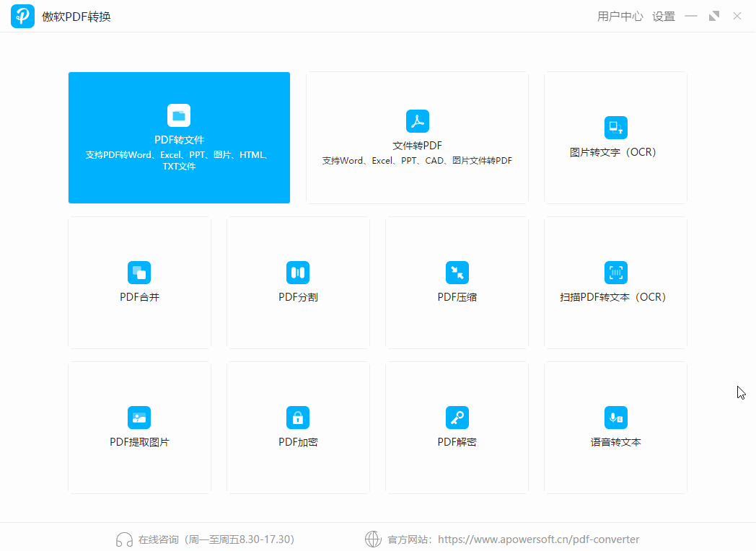Click the PDF提取图片 image icon

click(139, 417)
